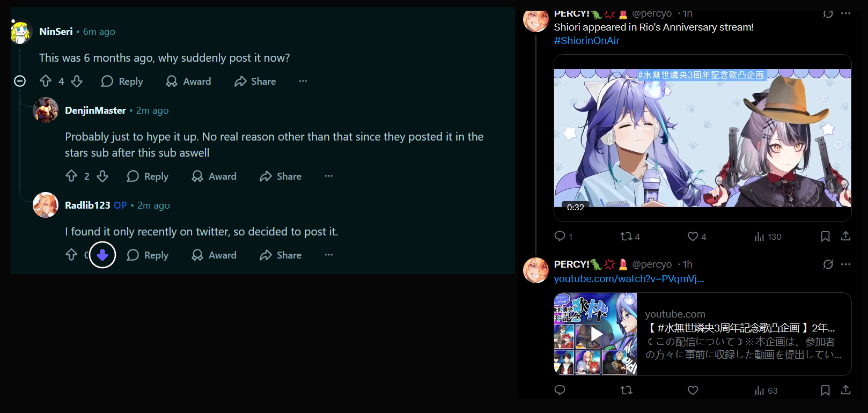Open the #ShiorinOnAir hashtag link
Viewport: 868px width, 413px height.
tap(586, 40)
